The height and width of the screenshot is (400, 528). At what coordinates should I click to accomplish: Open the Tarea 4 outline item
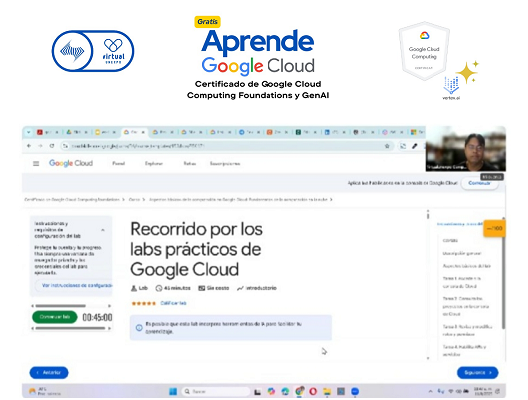click(x=464, y=351)
